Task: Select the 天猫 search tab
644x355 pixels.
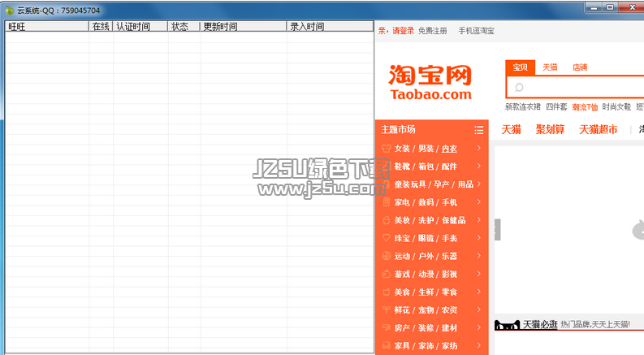Action: pyautogui.click(x=550, y=67)
